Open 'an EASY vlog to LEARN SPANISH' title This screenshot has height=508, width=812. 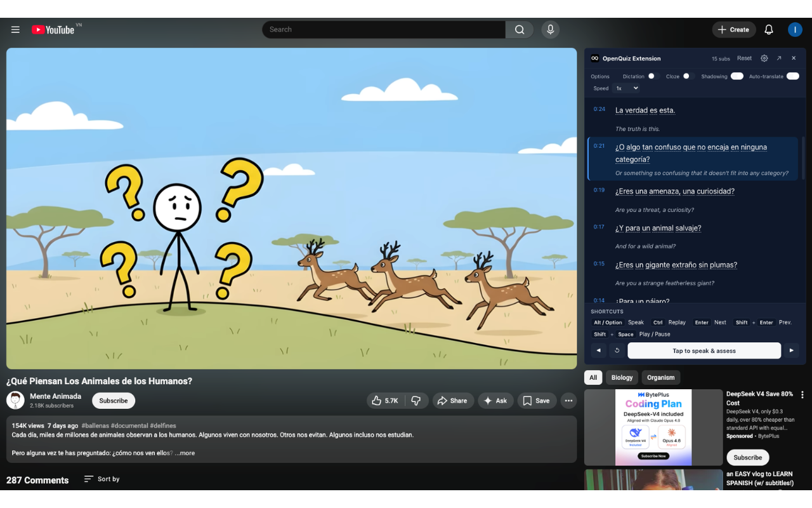tap(760, 478)
